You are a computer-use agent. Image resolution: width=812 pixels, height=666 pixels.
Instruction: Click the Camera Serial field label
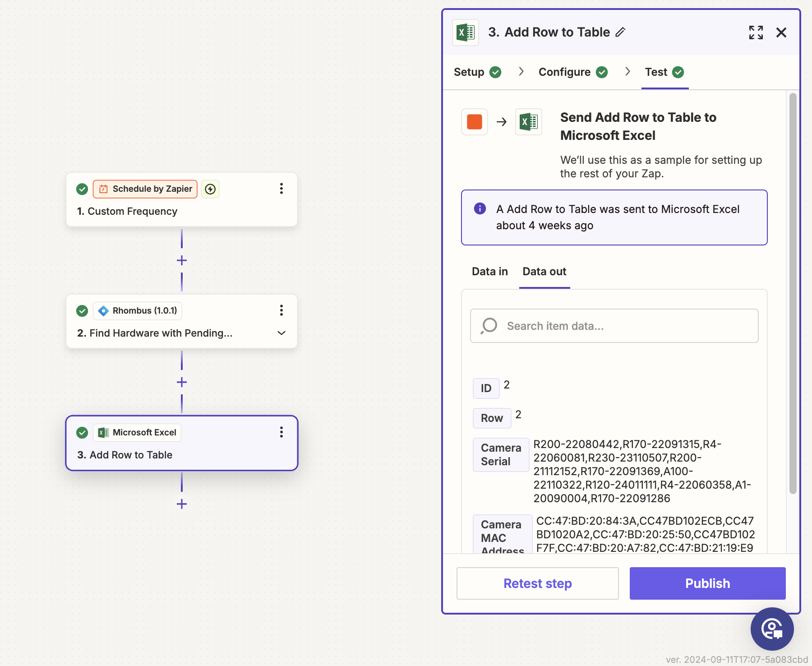tap(501, 455)
